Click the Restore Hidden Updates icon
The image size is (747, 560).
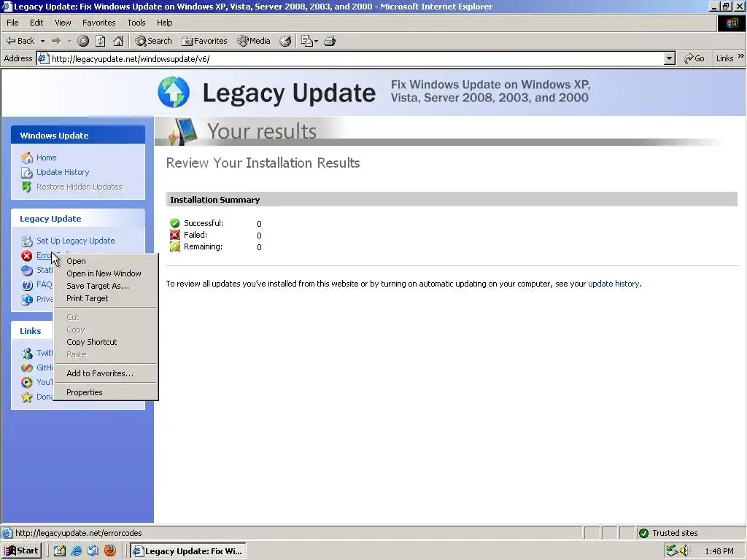pyautogui.click(x=27, y=187)
